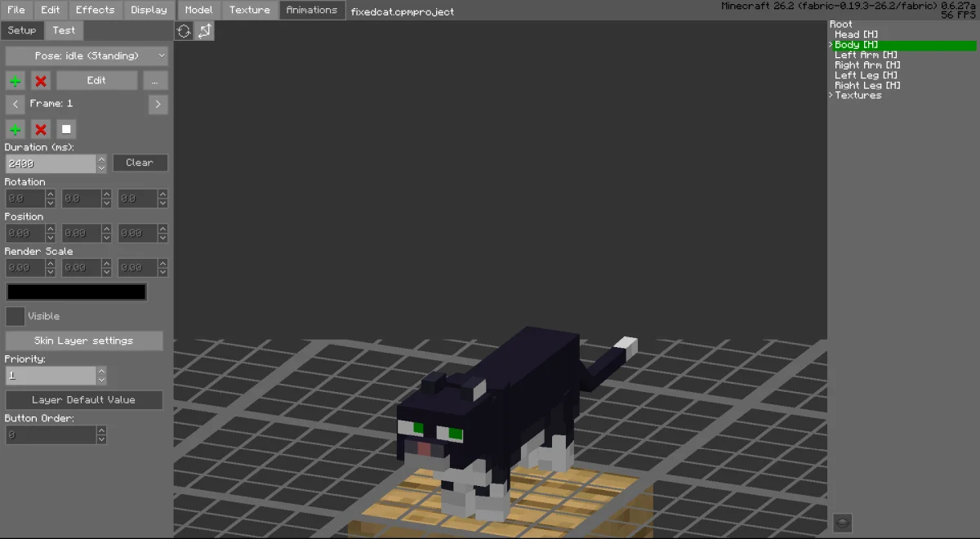Image resolution: width=980 pixels, height=539 pixels.
Task: Click the reset camera view icon
Action: click(x=184, y=31)
